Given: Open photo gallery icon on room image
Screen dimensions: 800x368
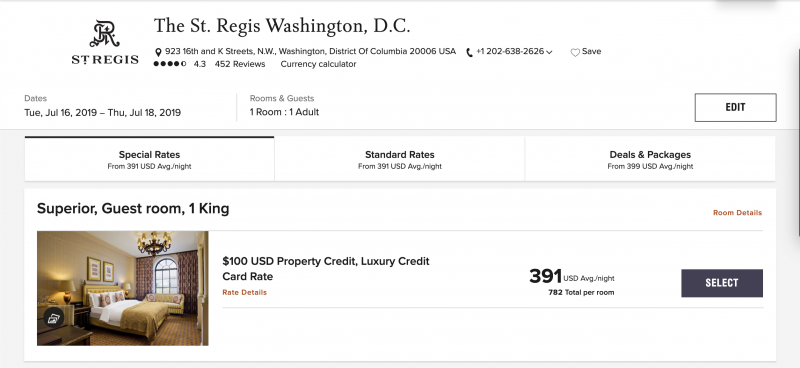Looking at the screenshot, I should (x=54, y=319).
